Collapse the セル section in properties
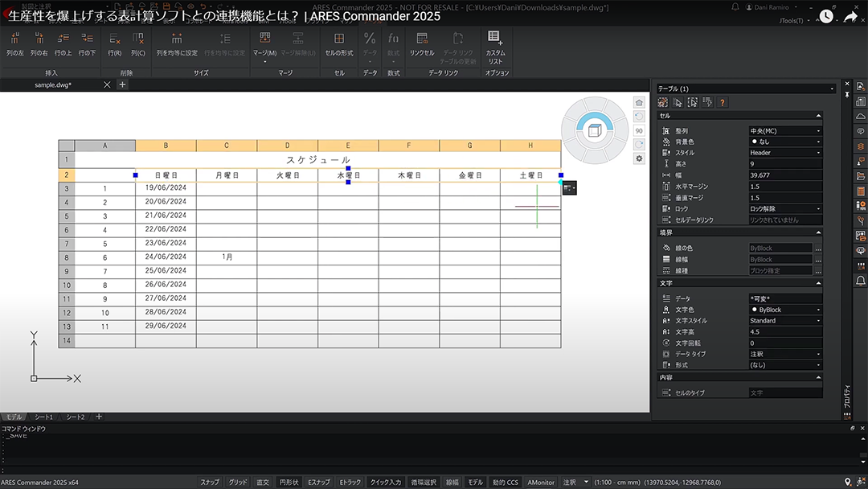Viewport: 868px width, 489px height. point(818,116)
